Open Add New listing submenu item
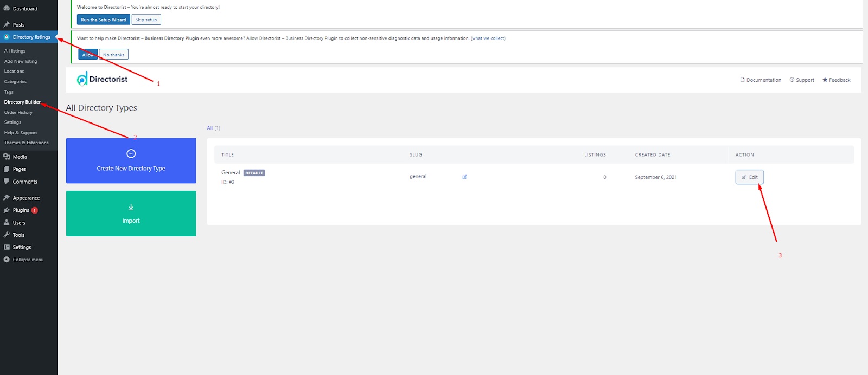 pyautogui.click(x=21, y=61)
